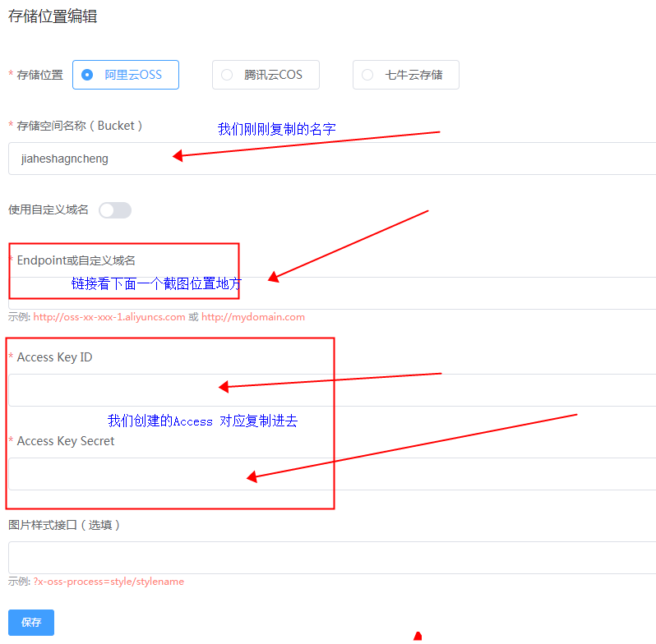Click the example text ?x-oss-process=style/stylename

coord(109,582)
